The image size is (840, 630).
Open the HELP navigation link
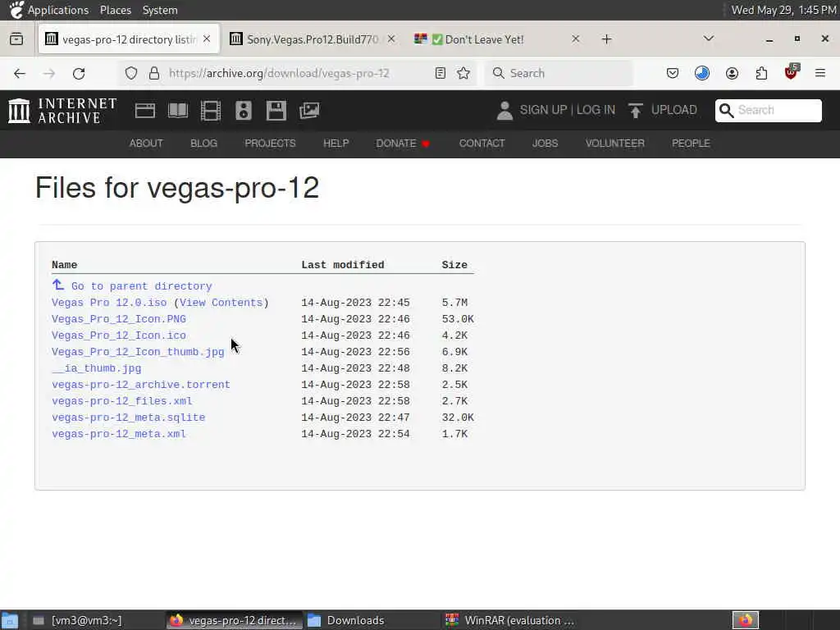click(336, 143)
